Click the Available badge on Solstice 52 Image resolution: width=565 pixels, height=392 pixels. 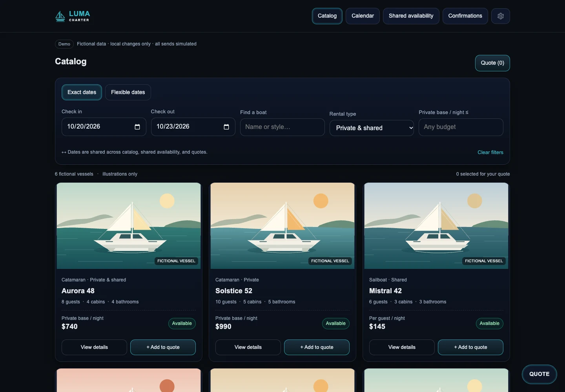pyautogui.click(x=336, y=323)
